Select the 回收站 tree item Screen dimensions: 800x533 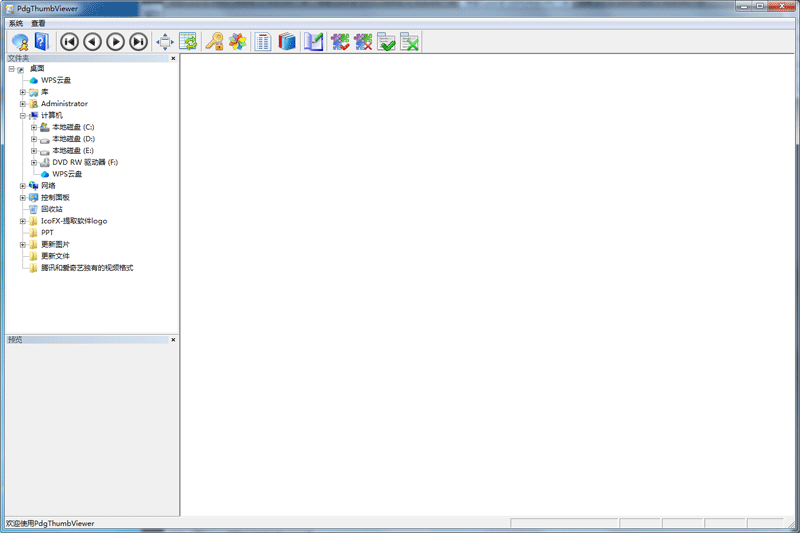(x=52, y=209)
